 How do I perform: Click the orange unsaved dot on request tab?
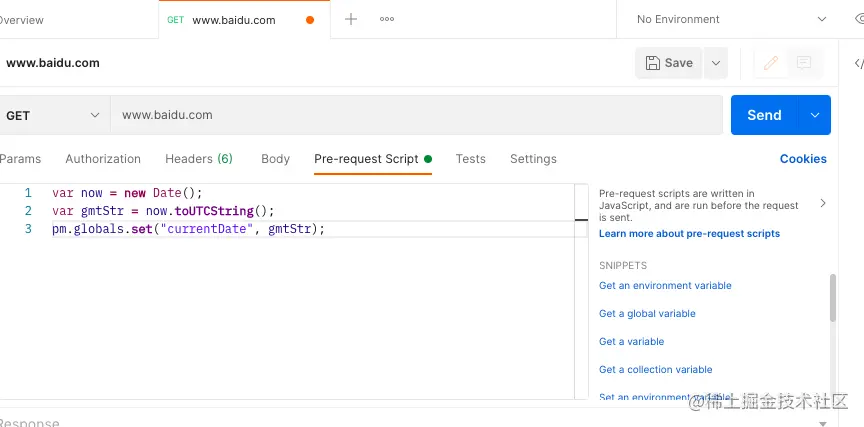[x=310, y=20]
